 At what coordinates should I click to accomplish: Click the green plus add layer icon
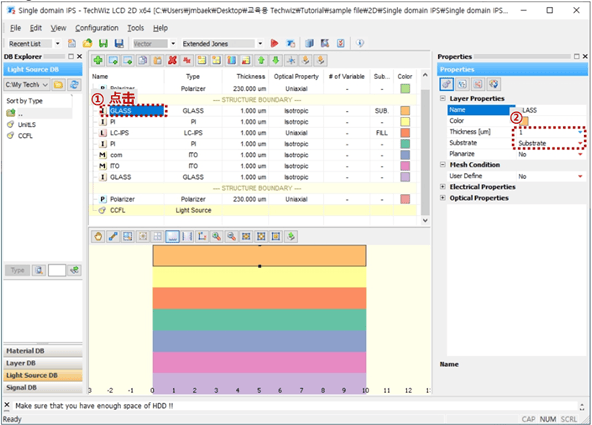coord(98,60)
